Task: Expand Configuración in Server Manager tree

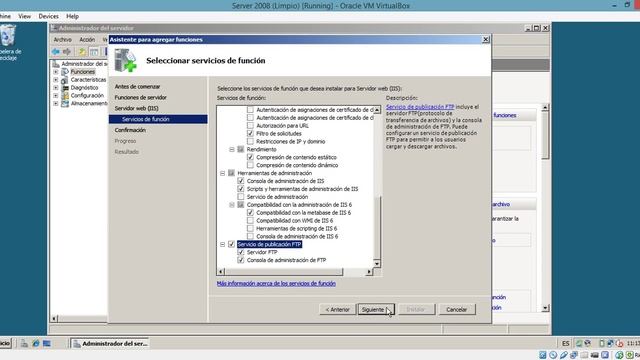Action: coord(56,96)
